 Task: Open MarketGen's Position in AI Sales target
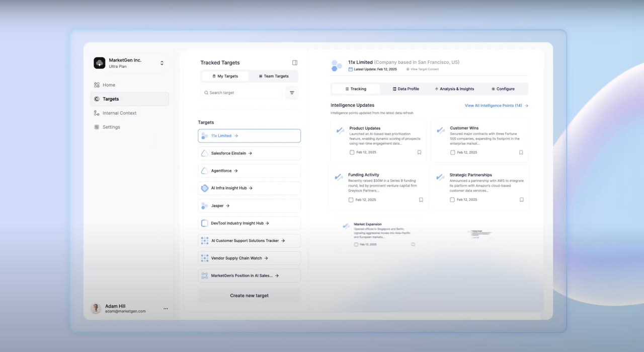click(250, 276)
